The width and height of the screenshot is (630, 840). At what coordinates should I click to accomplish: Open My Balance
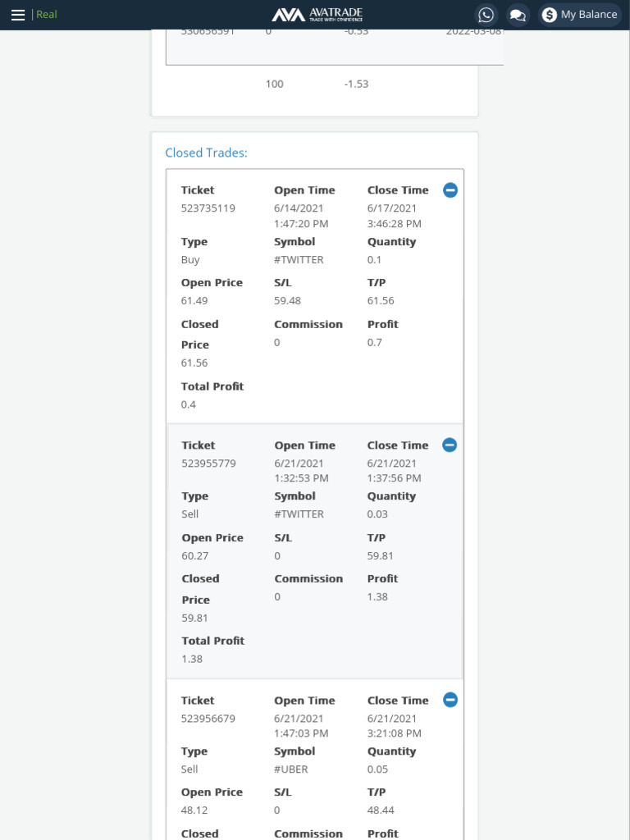point(588,15)
